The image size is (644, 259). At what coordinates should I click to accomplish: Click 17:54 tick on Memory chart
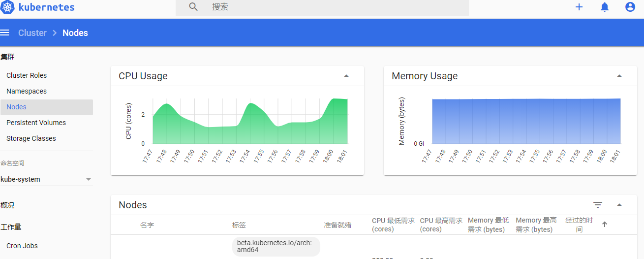pos(521,156)
